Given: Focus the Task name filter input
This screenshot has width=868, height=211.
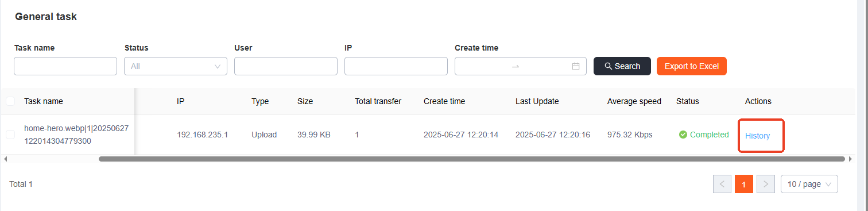Looking at the screenshot, I should pyautogui.click(x=65, y=66).
